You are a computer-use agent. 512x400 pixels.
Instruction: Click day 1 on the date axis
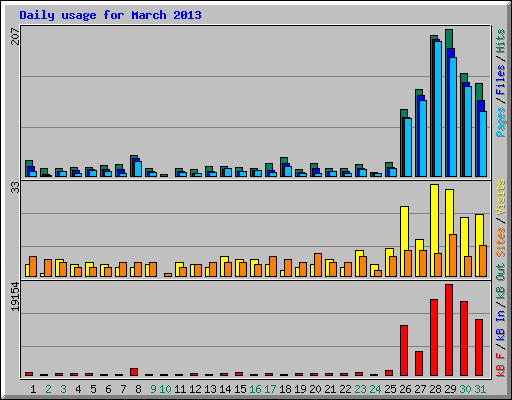coord(33,389)
